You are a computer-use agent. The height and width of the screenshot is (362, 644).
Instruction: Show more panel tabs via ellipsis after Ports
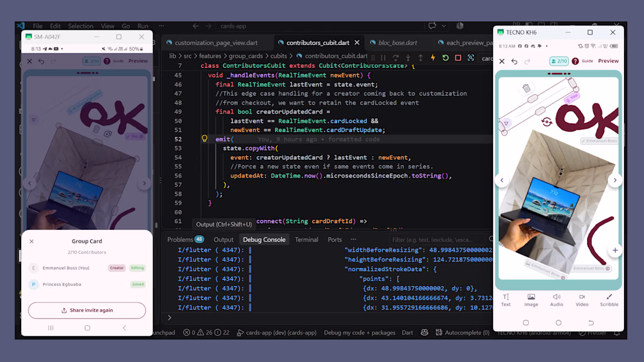[x=353, y=239]
